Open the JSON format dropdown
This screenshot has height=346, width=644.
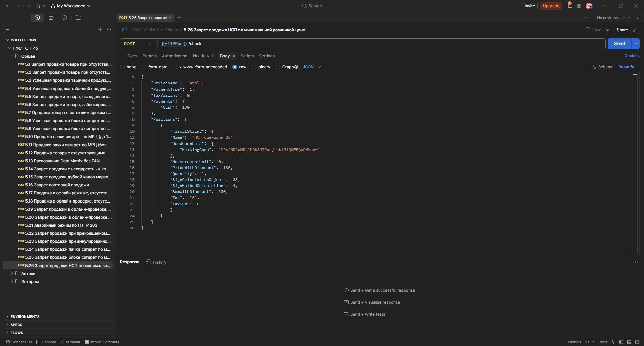312,67
